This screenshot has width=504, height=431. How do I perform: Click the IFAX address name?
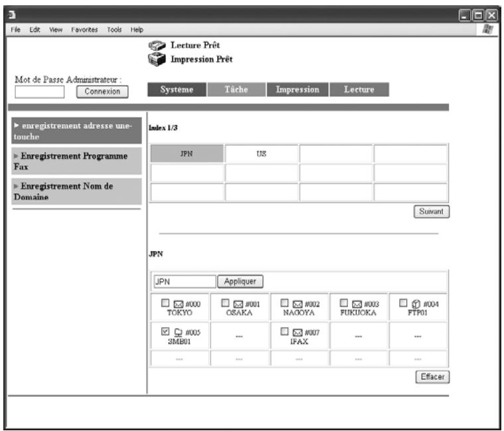coord(299,341)
